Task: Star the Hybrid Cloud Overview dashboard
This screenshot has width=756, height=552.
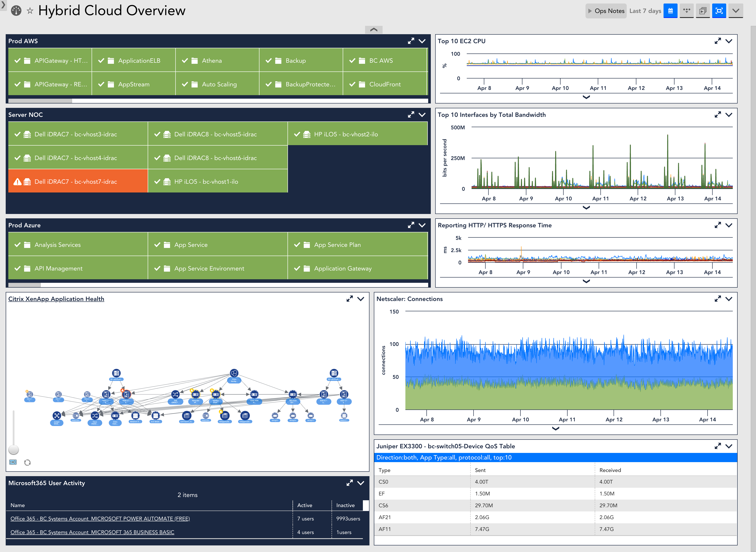Action: point(30,10)
